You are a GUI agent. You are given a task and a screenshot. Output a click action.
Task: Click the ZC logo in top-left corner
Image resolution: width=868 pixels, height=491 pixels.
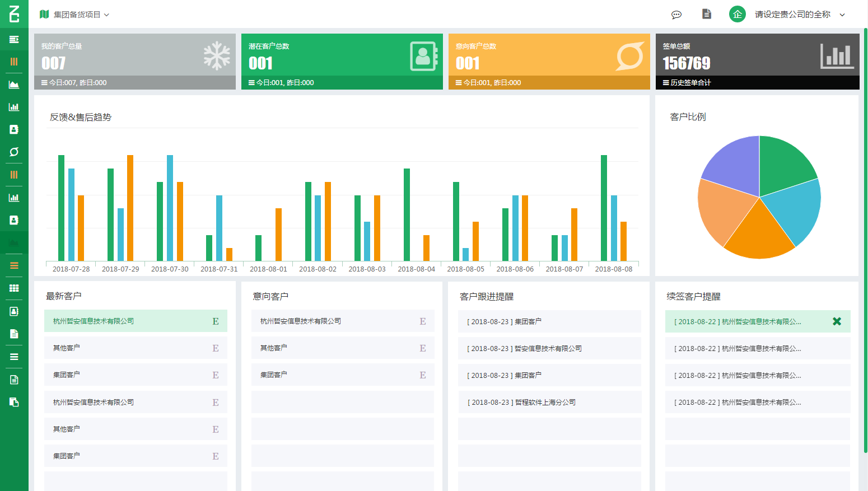click(x=14, y=13)
